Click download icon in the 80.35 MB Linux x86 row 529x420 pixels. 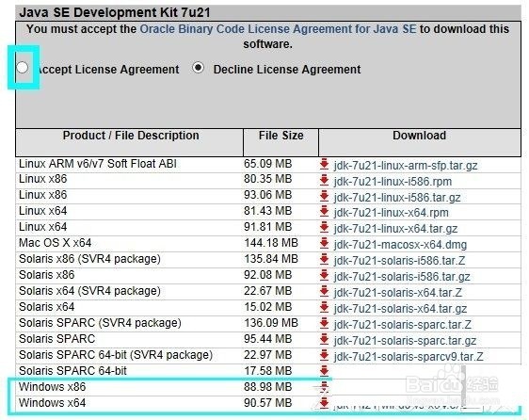tap(324, 180)
